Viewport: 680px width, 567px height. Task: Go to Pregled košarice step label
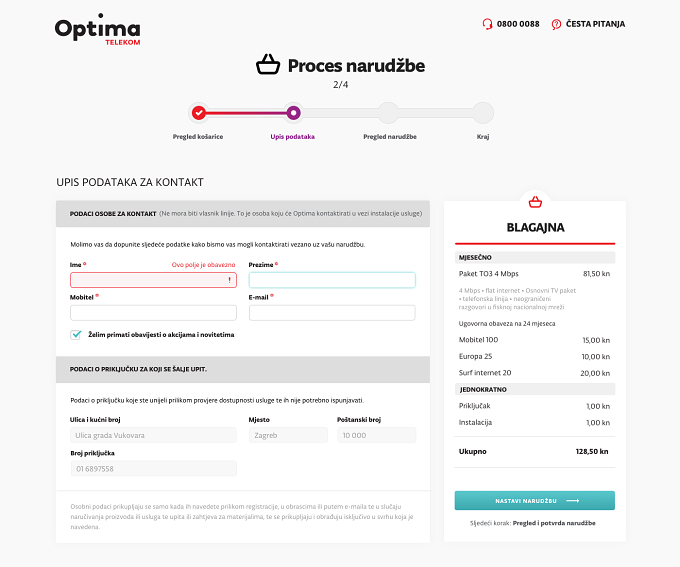(x=198, y=137)
